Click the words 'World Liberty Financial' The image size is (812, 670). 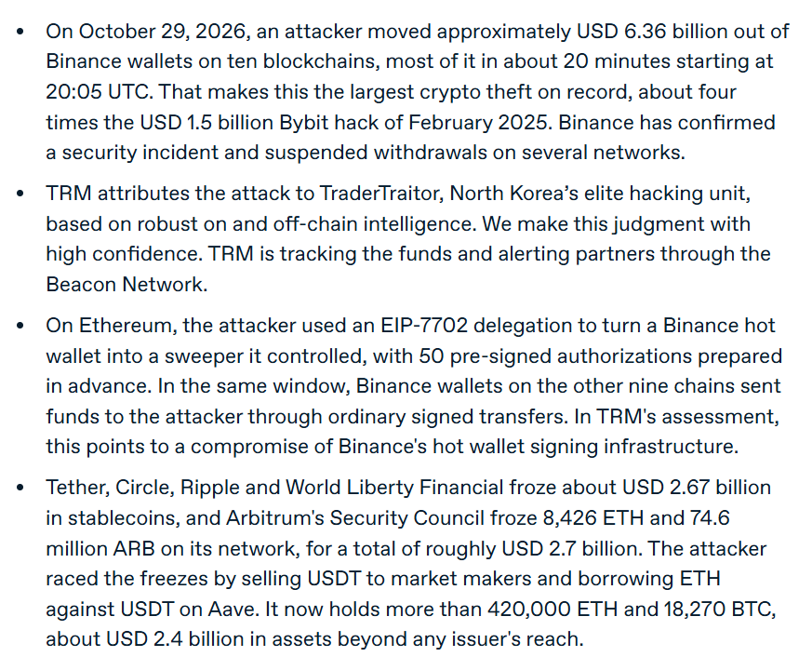click(394, 488)
